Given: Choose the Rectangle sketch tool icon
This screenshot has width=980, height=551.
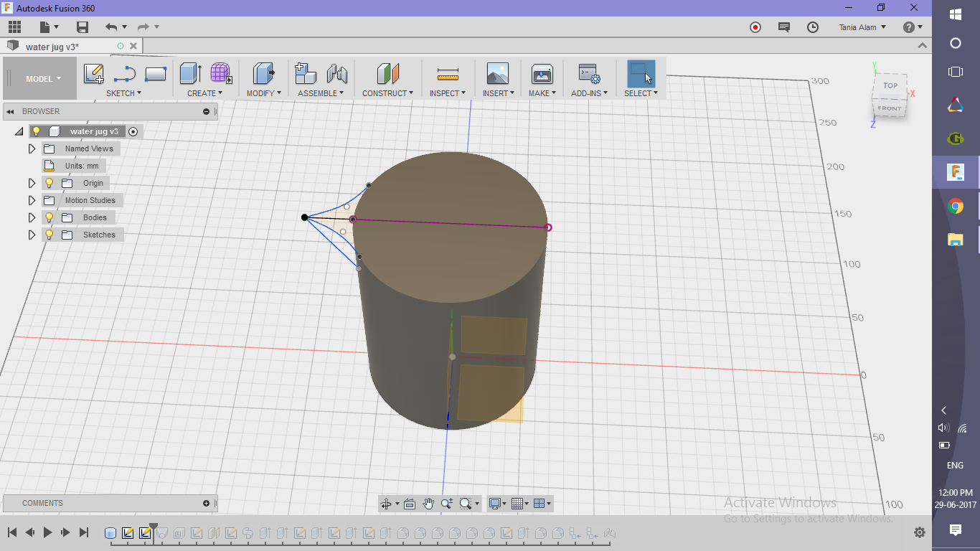Looking at the screenshot, I should pyautogui.click(x=156, y=73).
